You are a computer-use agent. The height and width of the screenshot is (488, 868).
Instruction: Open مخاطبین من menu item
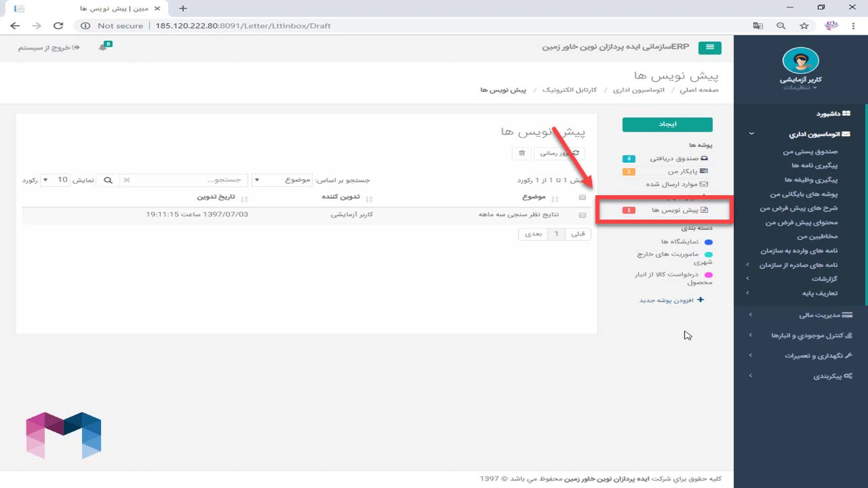pyautogui.click(x=818, y=237)
